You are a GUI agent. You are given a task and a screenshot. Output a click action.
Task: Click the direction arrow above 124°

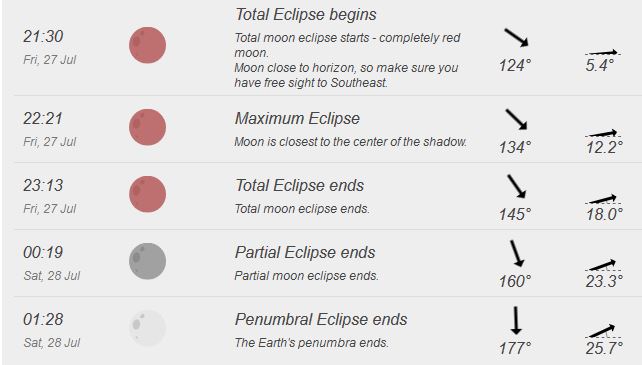[516, 37]
